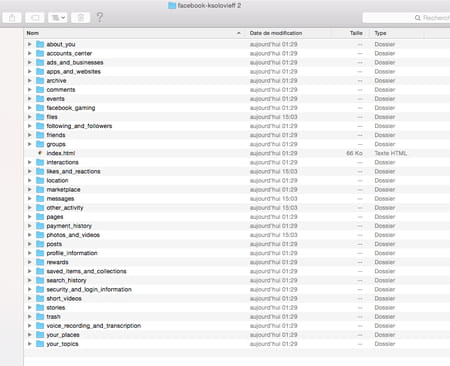Select the saved_items_and_collections folder icon
The image size is (450, 366).
pos(40,271)
